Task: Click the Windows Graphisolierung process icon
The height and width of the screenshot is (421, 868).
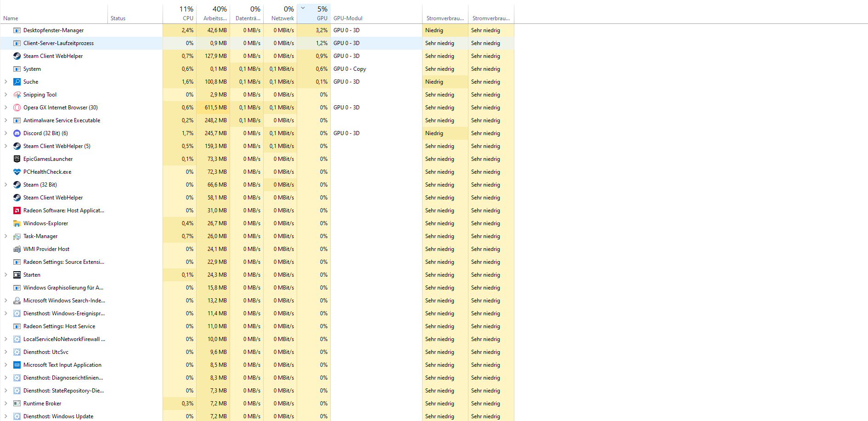Action: pos(17,288)
